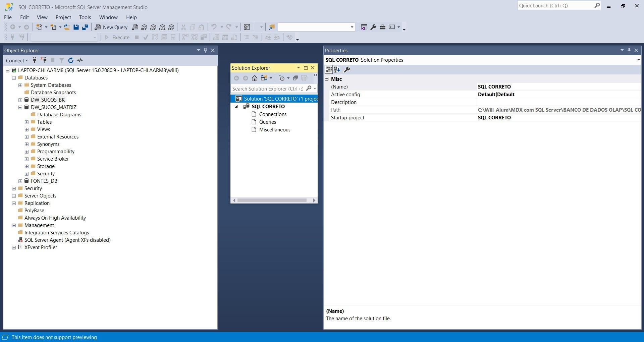Click the Activity Monitor icon in toolbar
The image size is (644, 342).
[247, 27]
